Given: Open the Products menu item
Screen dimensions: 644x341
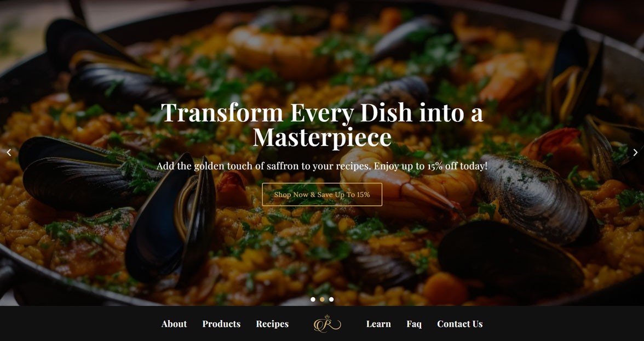Looking at the screenshot, I should click(221, 324).
